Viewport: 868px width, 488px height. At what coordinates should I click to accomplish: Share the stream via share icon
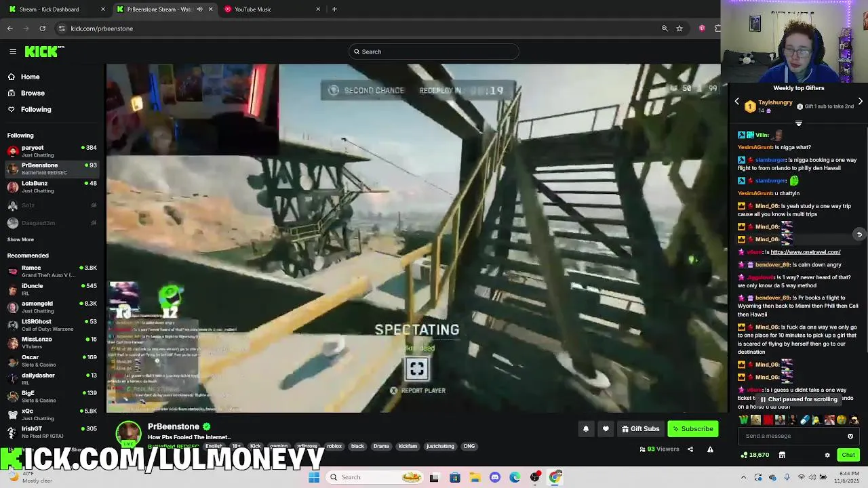pos(690,449)
